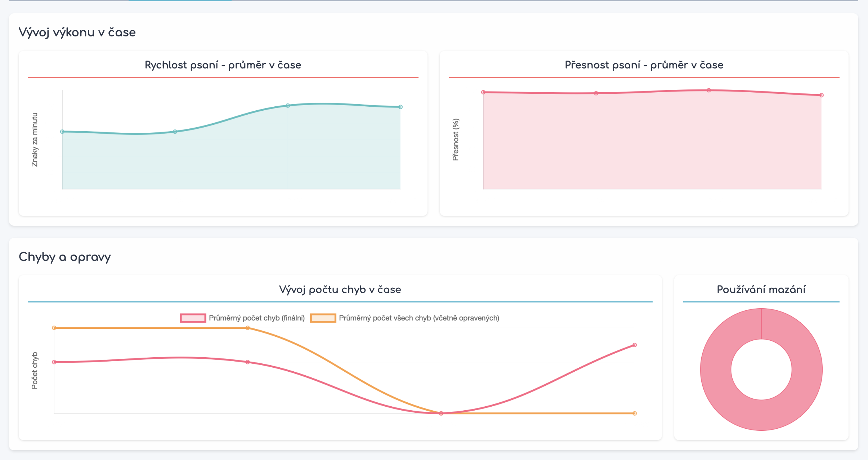
Task: Click first point on Přesnost psaní chart
Action: coord(483,92)
